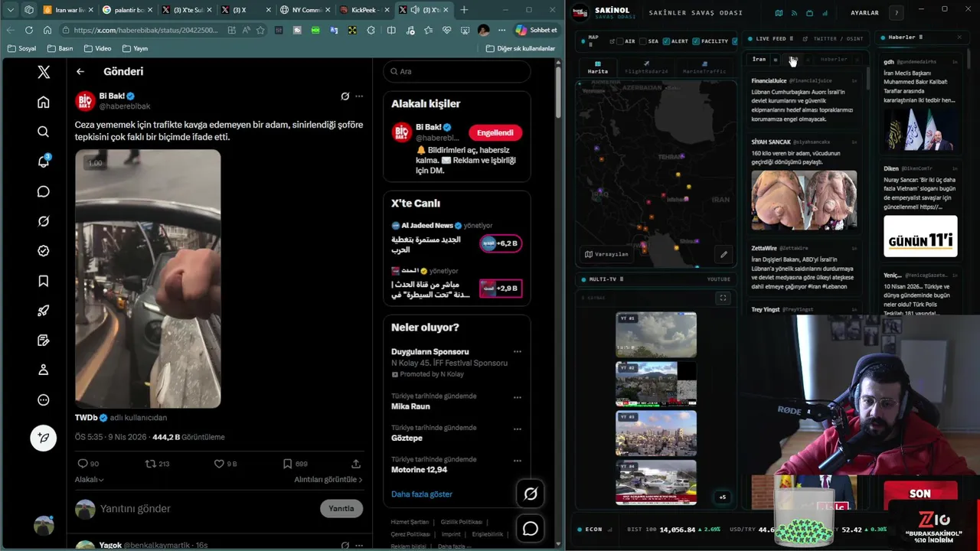This screenshot has width=980, height=551.
Task: Open options for Motorine 12,94 trend
Action: pos(518,461)
